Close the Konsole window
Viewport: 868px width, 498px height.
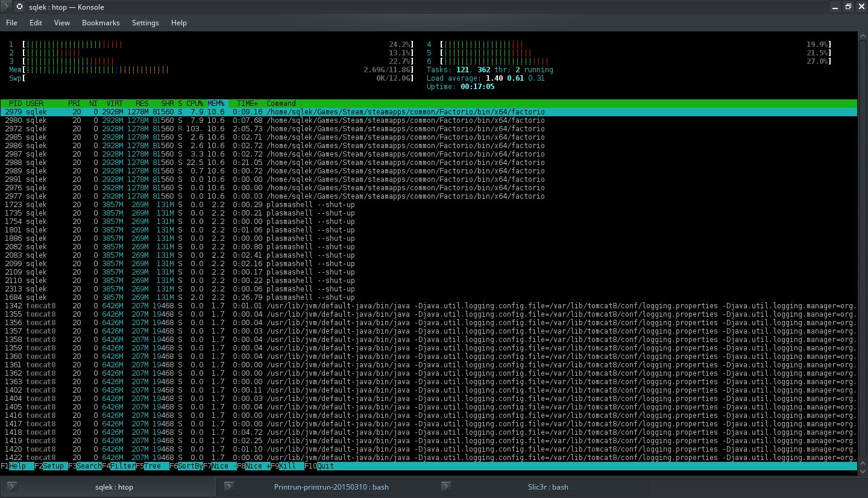click(x=861, y=7)
